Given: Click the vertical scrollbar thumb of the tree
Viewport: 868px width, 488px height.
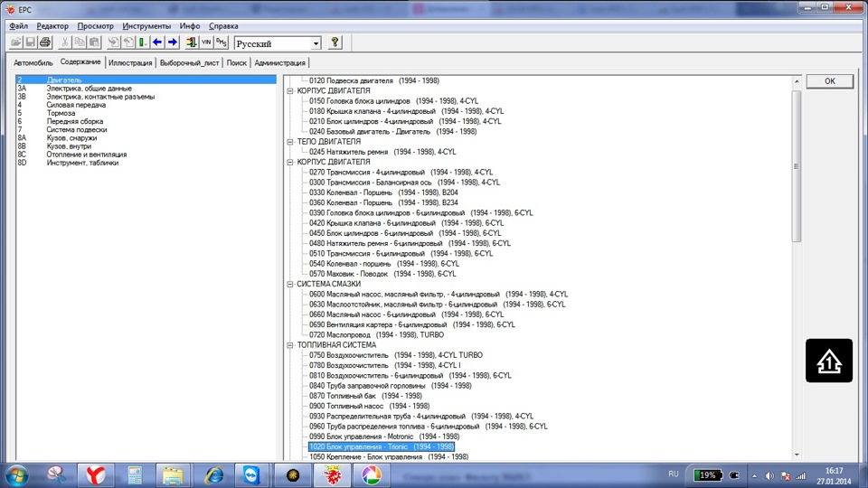Looking at the screenshot, I should [x=797, y=166].
